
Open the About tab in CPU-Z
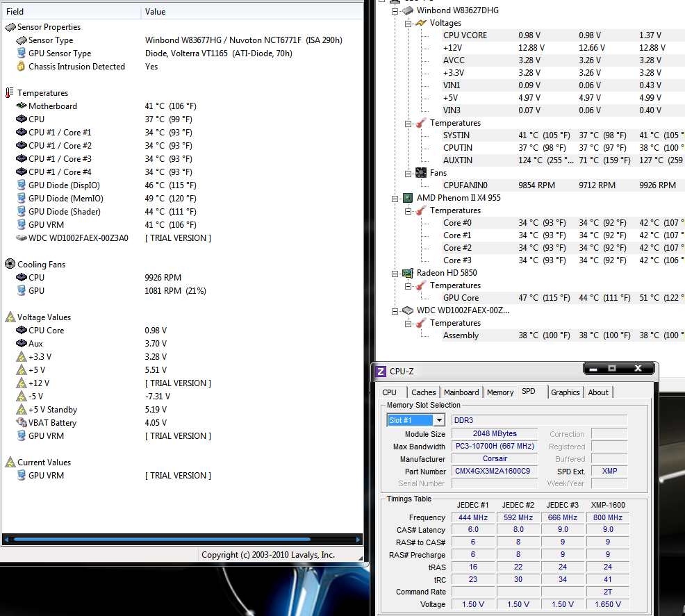[598, 392]
